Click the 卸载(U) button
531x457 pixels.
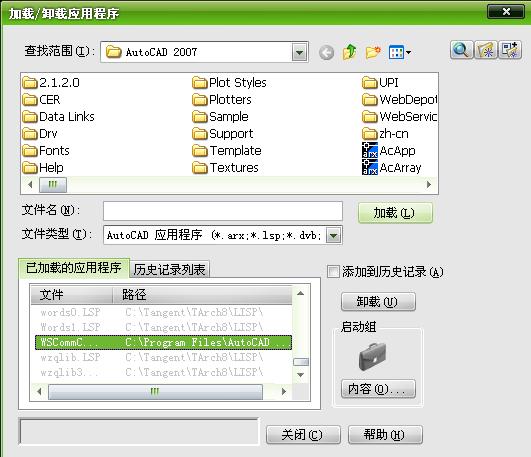[378, 302]
